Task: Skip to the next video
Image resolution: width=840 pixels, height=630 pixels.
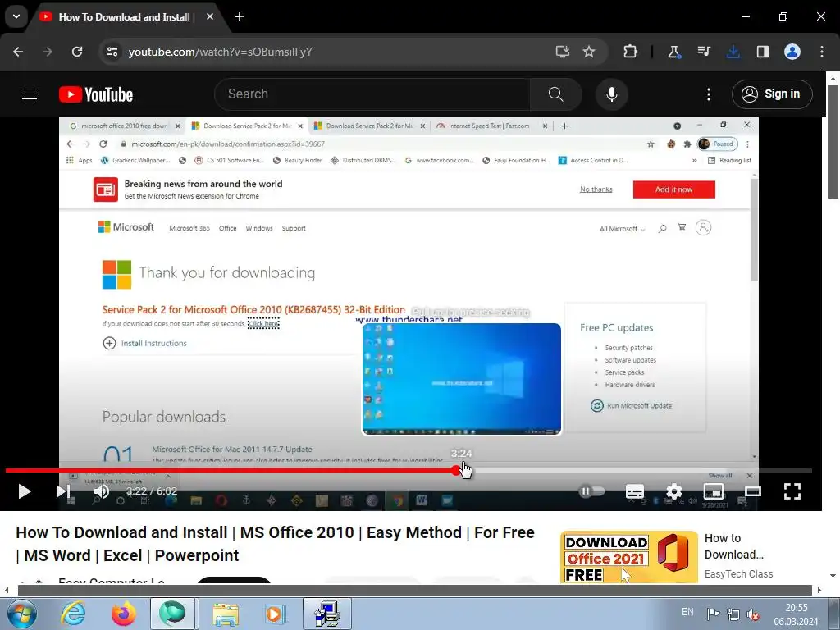Action: pos(63,491)
